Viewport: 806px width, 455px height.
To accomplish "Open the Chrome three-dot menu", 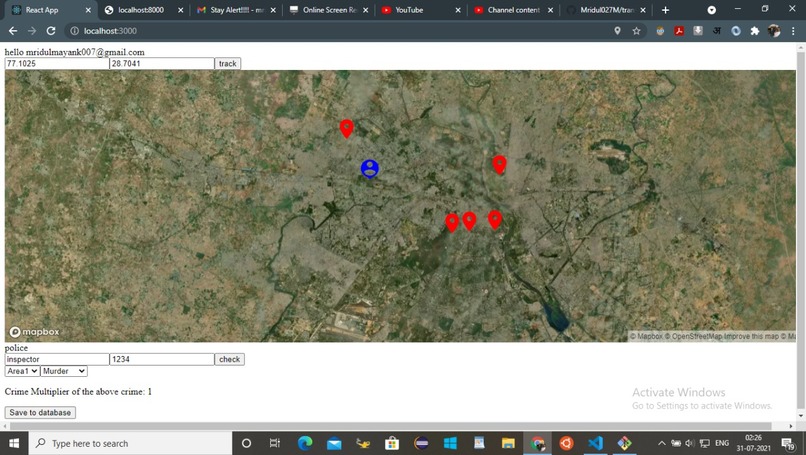I will (x=793, y=31).
